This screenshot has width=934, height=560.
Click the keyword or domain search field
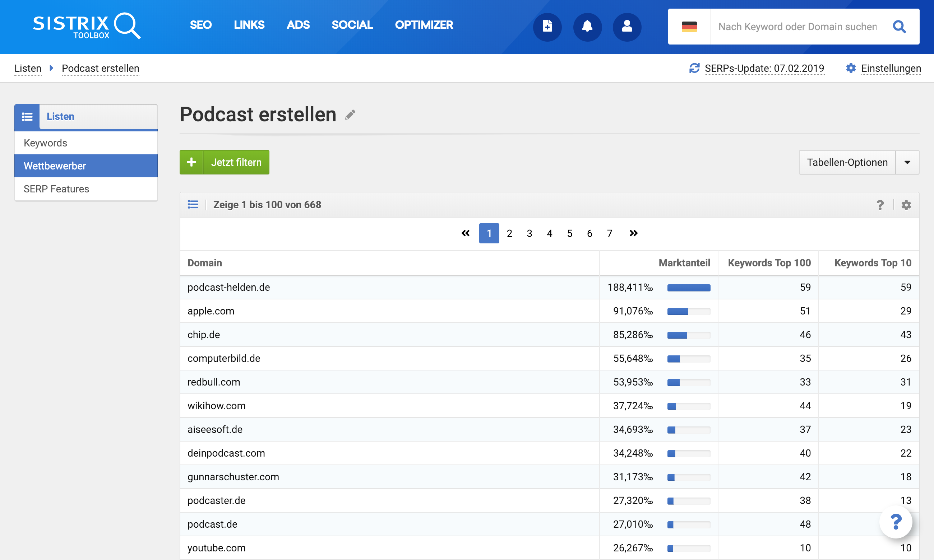point(797,27)
